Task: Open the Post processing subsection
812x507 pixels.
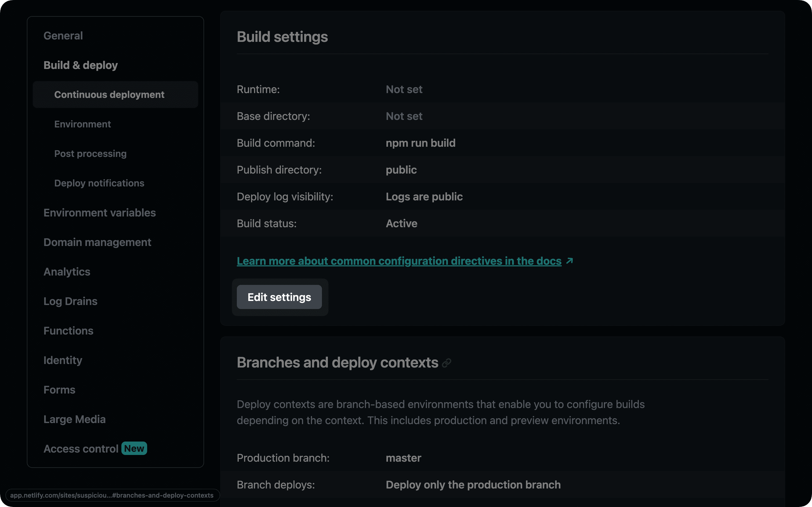Action: pyautogui.click(x=90, y=153)
